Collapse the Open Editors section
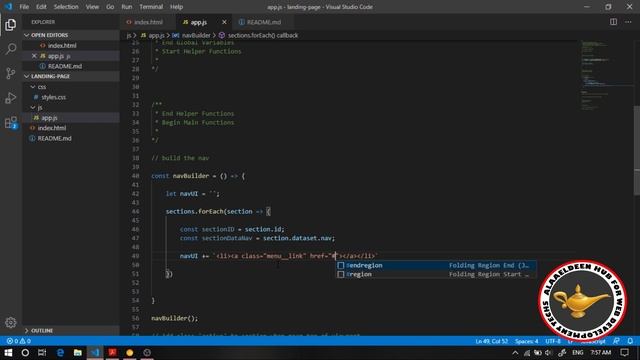Screen dimensions: 640x360 (x=71, y=36)
